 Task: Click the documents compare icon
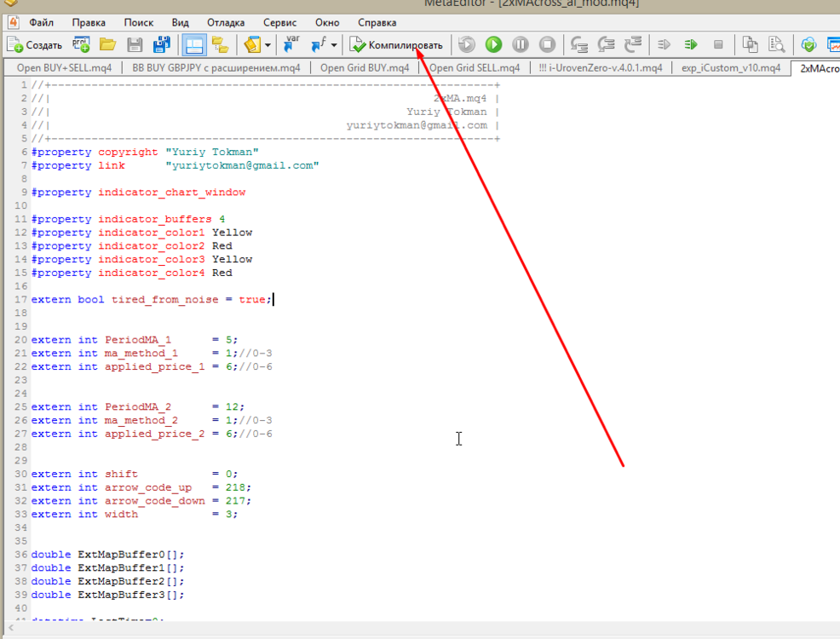750,44
